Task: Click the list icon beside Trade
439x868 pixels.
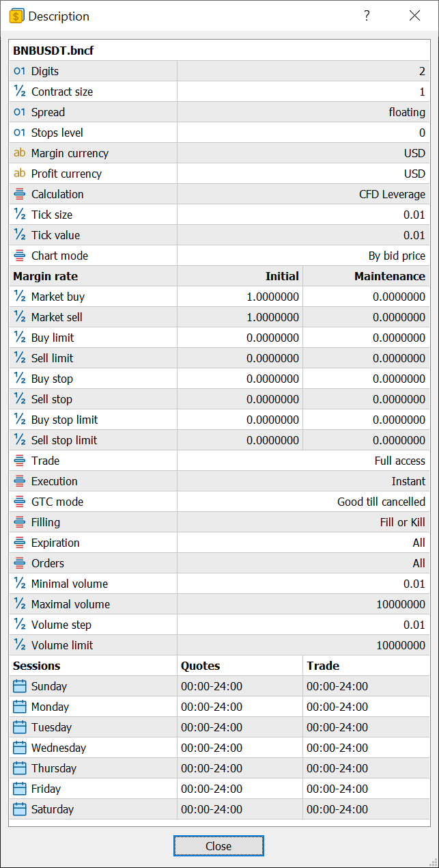Action: tap(19, 461)
